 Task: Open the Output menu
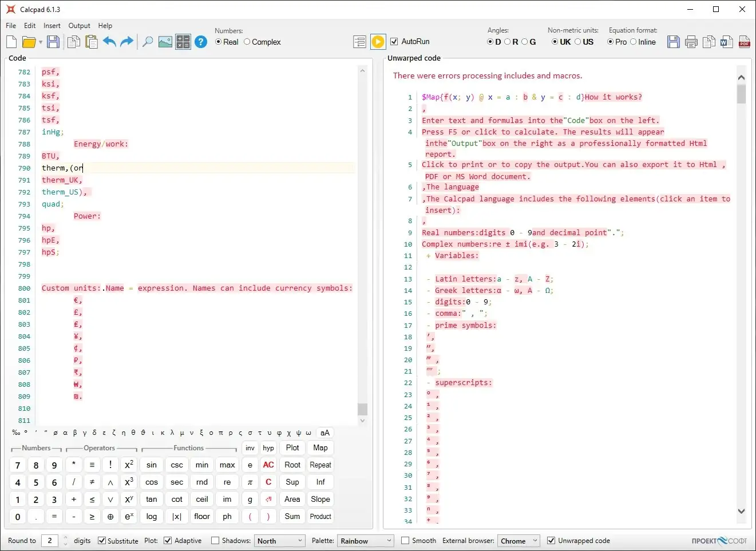(80, 26)
